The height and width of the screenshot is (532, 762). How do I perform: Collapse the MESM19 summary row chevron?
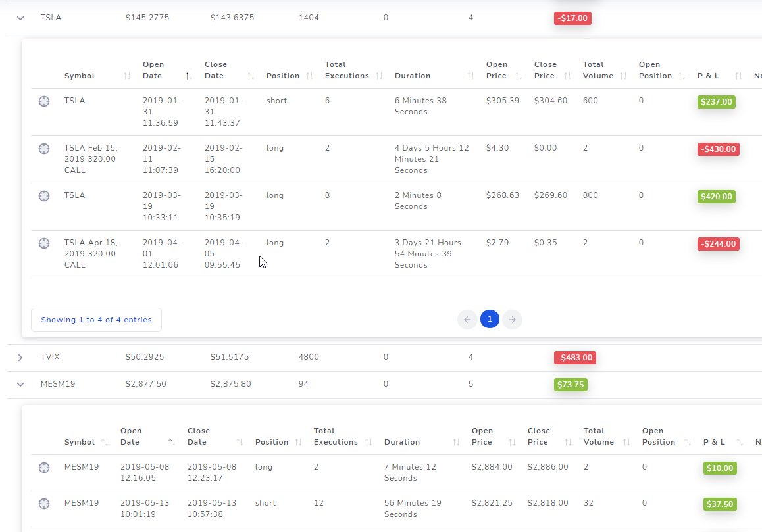pyautogui.click(x=20, y=384)
